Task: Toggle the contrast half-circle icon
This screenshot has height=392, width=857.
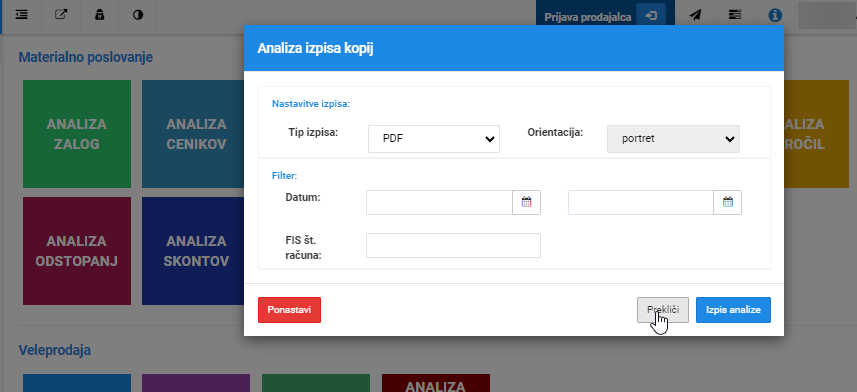Action: [138, 15]
